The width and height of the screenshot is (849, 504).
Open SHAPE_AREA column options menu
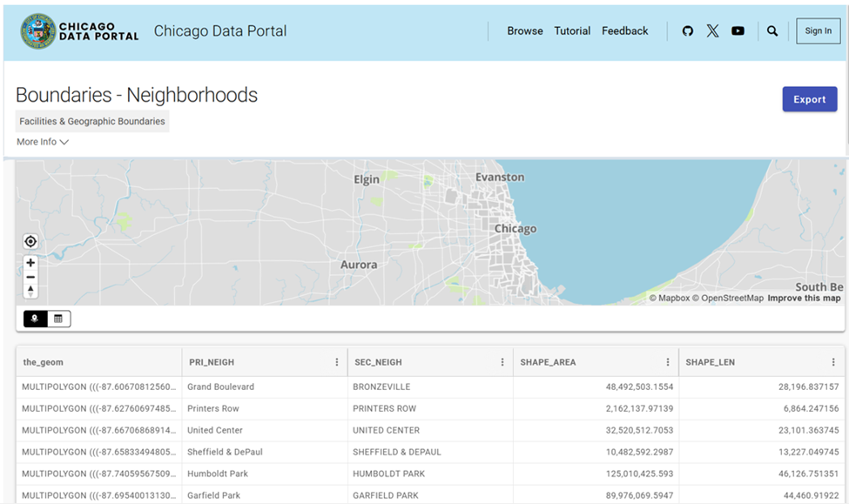pyautogui.click(x=668, y=362)
